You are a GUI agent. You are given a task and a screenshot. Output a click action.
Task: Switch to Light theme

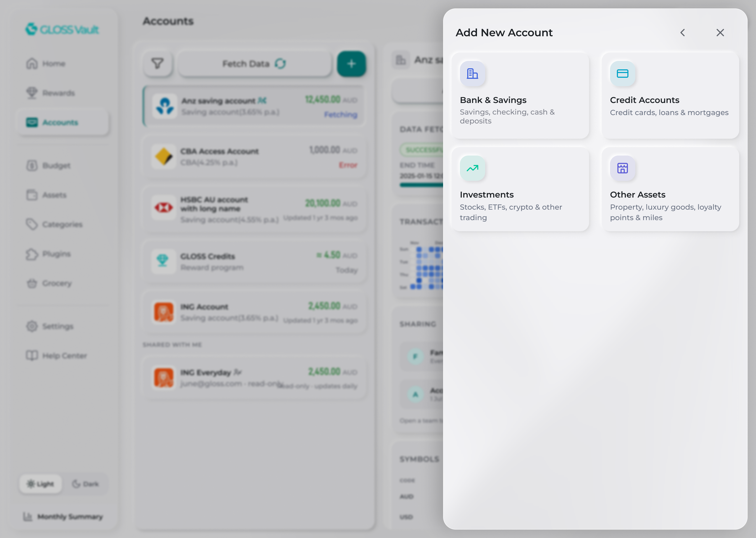coord(40,484)
